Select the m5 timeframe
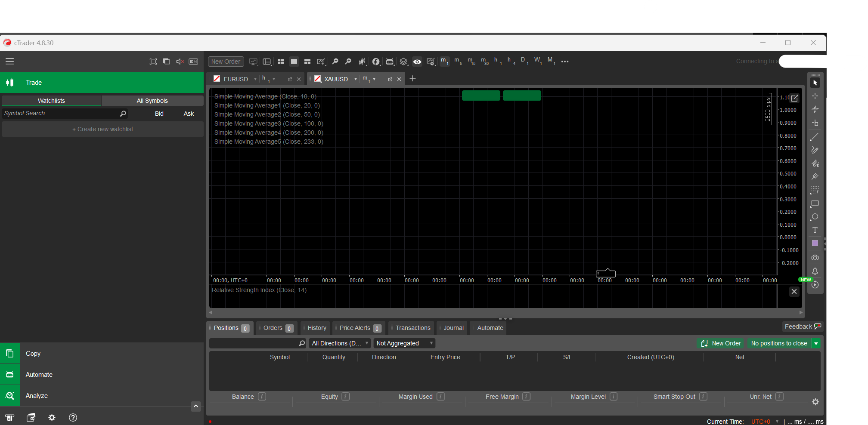The image size is (868, 425). (458, 62)
